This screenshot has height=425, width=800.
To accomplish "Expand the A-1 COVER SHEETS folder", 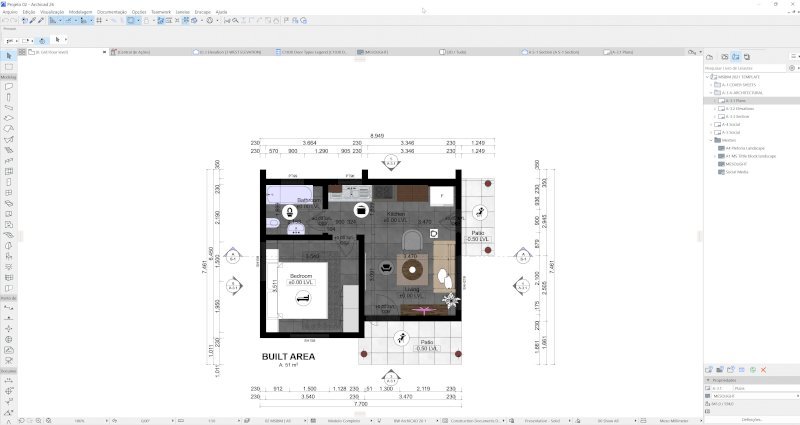I will (x=711, y=85).
